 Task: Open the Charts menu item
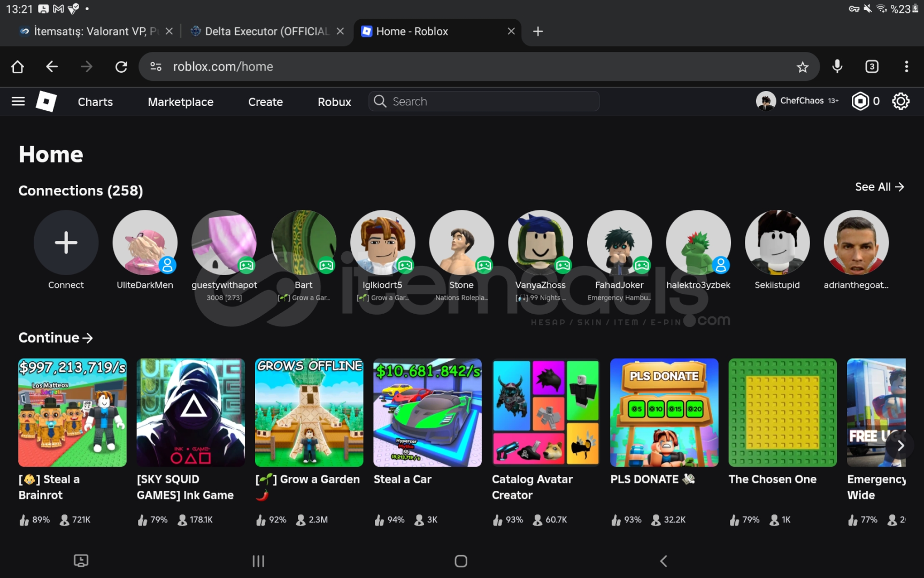95,102
